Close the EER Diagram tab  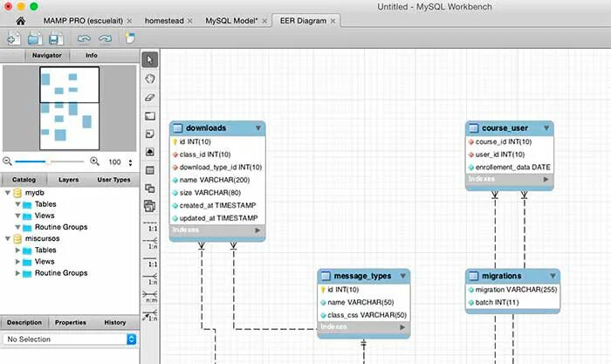click(x=333, y=21)
